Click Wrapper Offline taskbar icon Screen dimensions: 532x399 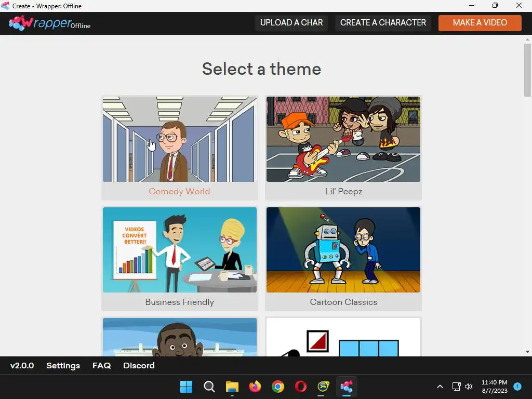(347, 387)
